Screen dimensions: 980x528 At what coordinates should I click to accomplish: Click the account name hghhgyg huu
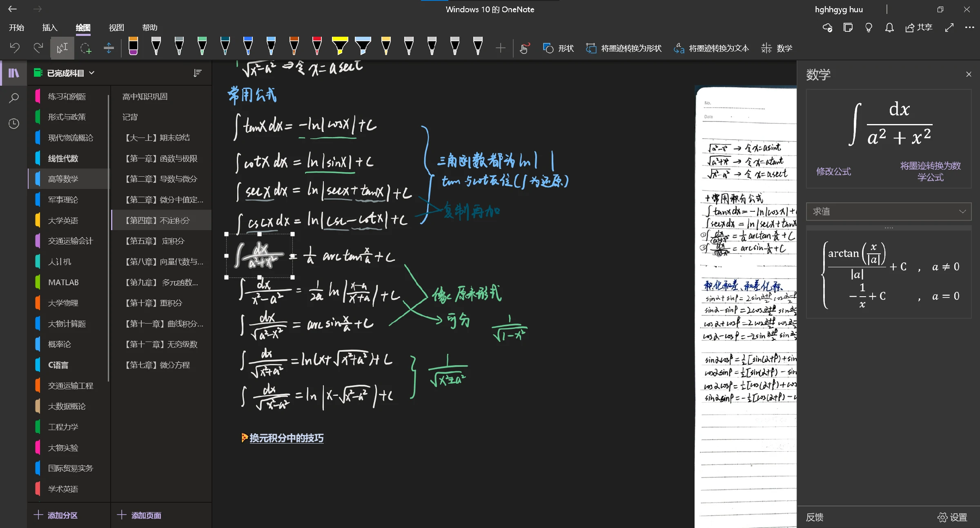(x=839, y=9)
